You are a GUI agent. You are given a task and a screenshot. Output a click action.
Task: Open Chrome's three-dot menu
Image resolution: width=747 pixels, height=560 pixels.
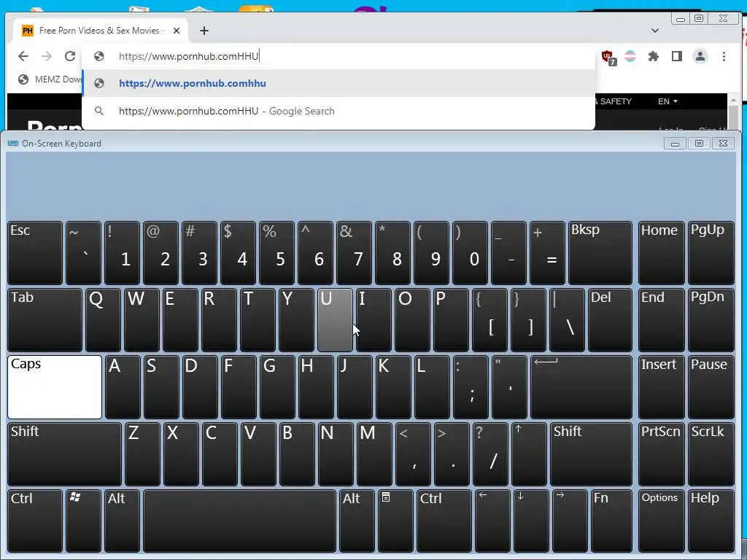point(724,56)
